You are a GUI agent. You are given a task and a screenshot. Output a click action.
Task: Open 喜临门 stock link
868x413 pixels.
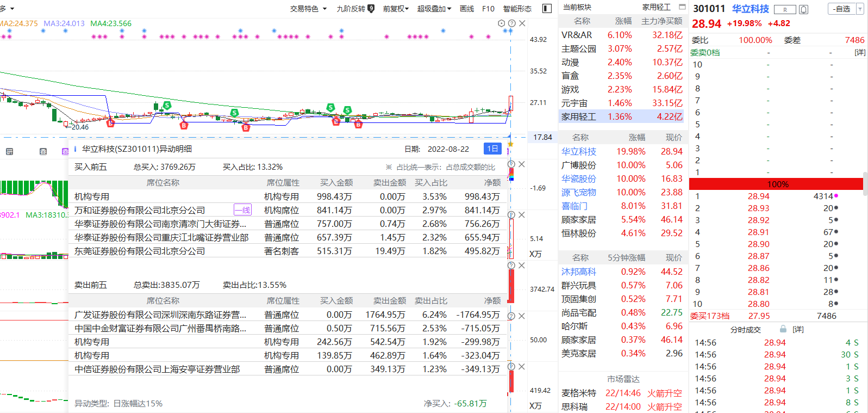click(574, 206)
